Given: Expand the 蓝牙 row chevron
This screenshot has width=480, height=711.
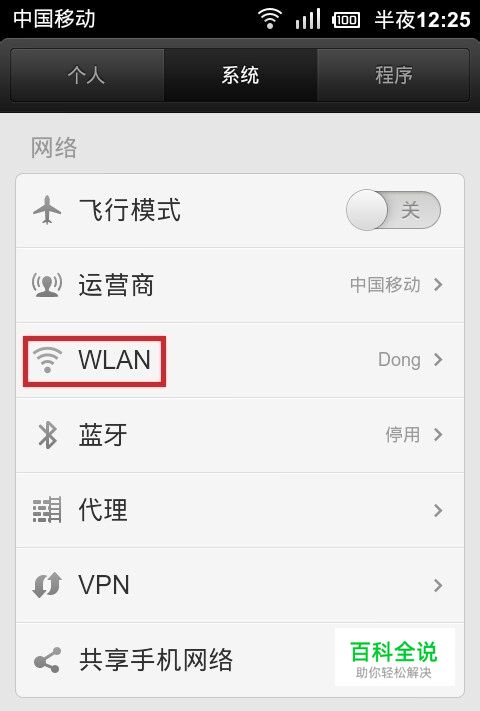Looking at the screenshot, I should [x=438, y=434].
